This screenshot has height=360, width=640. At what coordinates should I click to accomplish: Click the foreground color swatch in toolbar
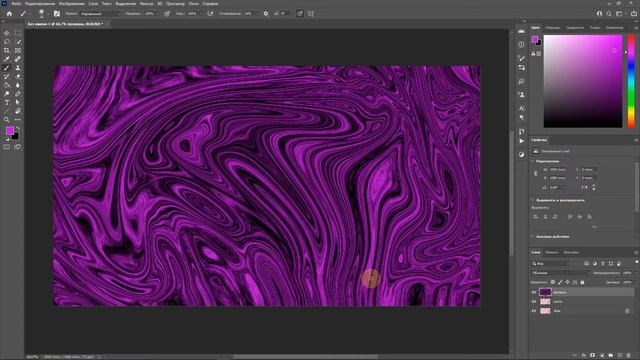pos(9,131)
